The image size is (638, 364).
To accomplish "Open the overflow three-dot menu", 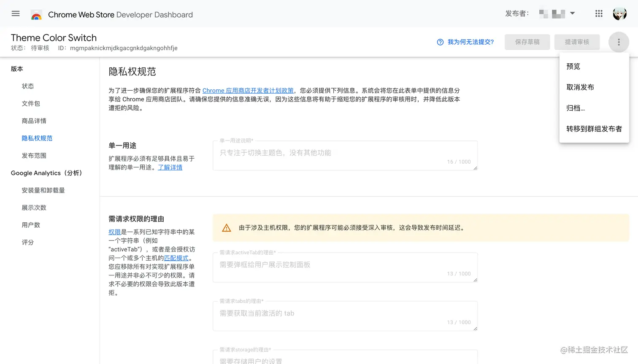I will click(619, 42).
